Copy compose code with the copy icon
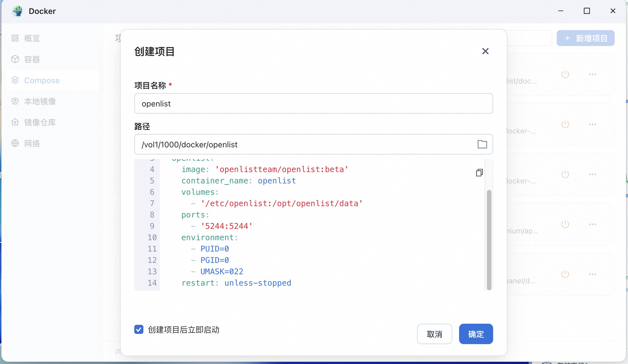The height and width of the screenshot is (364, 628). (x=479, y=173)
